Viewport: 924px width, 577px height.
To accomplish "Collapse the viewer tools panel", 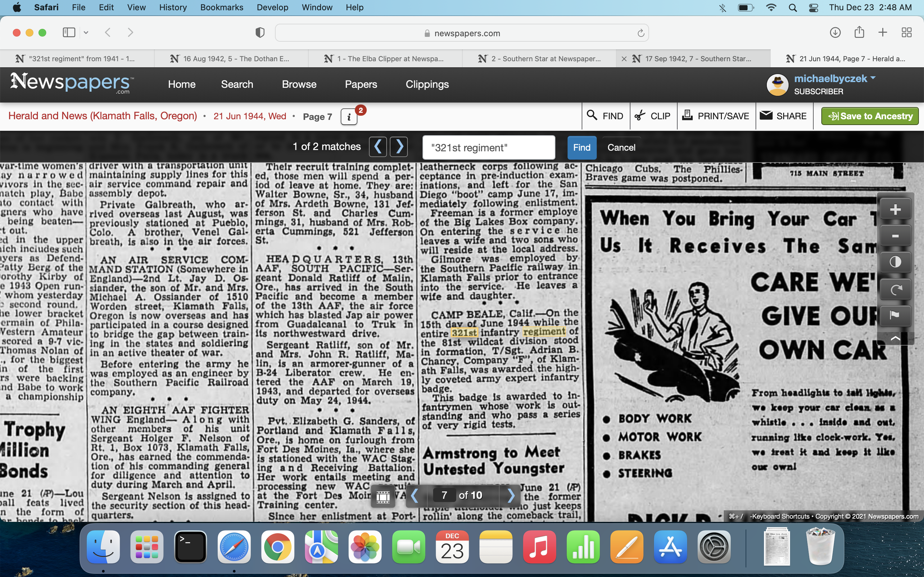I will point(895,339).
